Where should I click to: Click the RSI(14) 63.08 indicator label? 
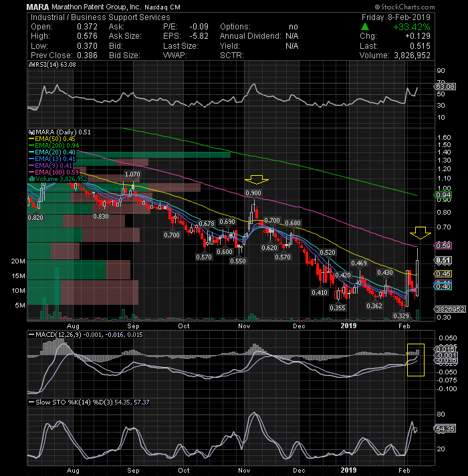coord(52,65)
